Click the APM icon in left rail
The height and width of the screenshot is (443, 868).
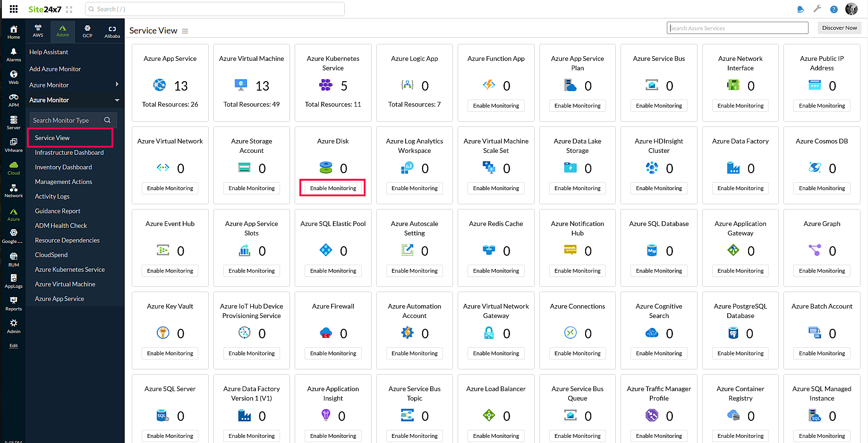point(13,100)
